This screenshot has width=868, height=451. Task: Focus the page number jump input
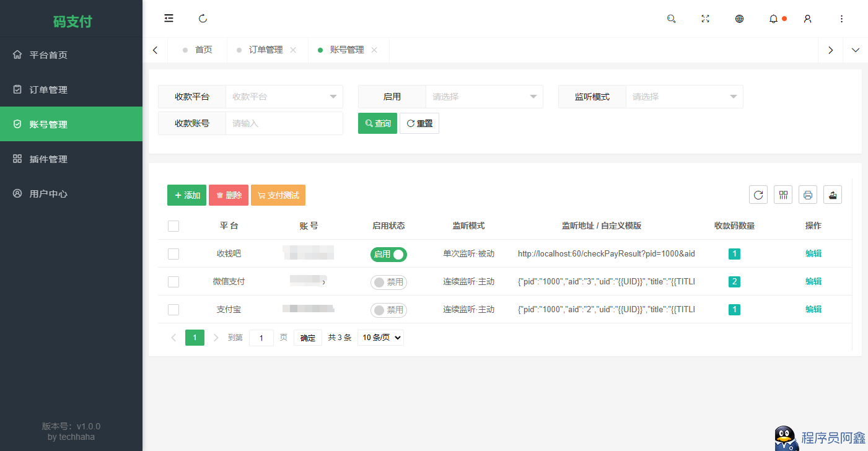coord(261,338)
